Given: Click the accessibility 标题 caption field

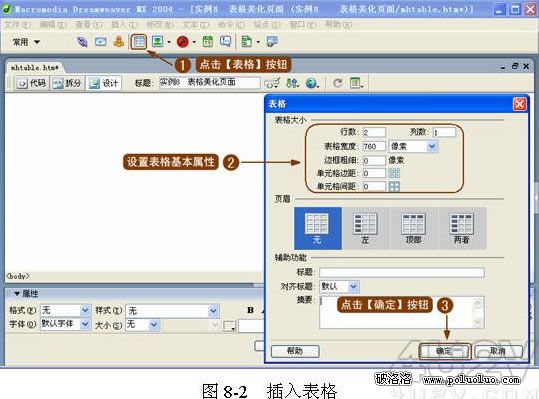Looking at the screenshot, I should pyautogui.click(x=402, y=273).
